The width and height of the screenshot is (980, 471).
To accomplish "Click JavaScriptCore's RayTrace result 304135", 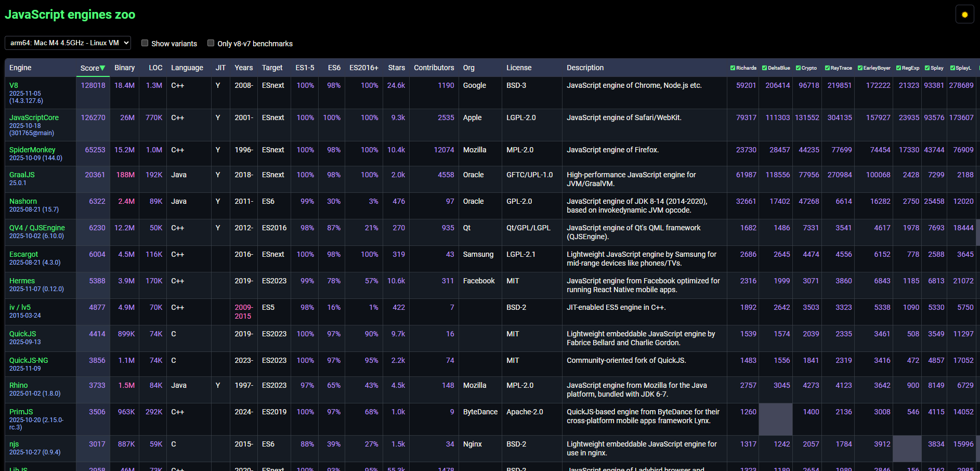I will coord(840,117).
